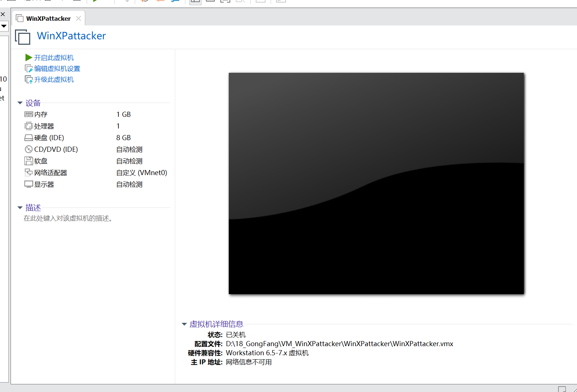The width and height of the screenshot is (577, 392).
Task: Click the network value 自定义 (VMnet0)
Action: click(x=142, y=173)
